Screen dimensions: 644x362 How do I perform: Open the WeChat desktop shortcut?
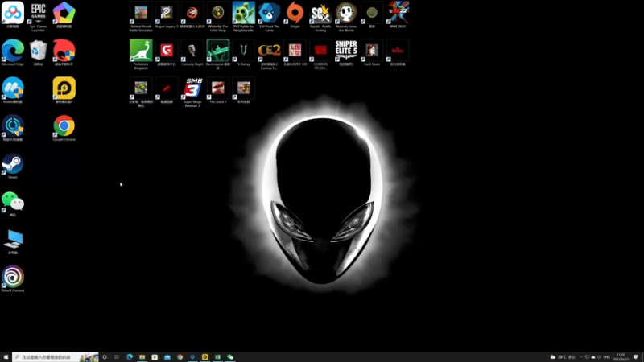[13, 204]
